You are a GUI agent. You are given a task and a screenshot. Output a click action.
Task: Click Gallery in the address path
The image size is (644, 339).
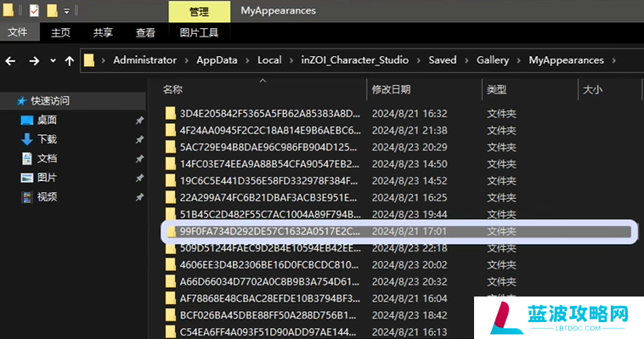click(493, 60)
